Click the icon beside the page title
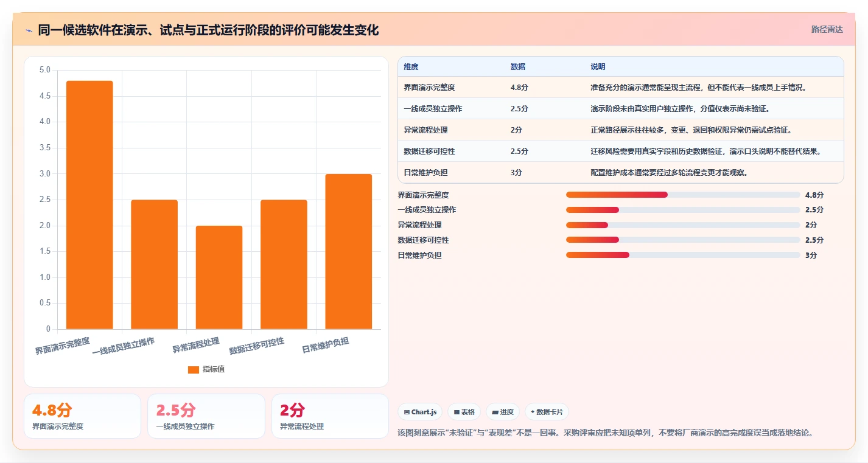Viewport: 868px width, 463px height. click(29, 30)
